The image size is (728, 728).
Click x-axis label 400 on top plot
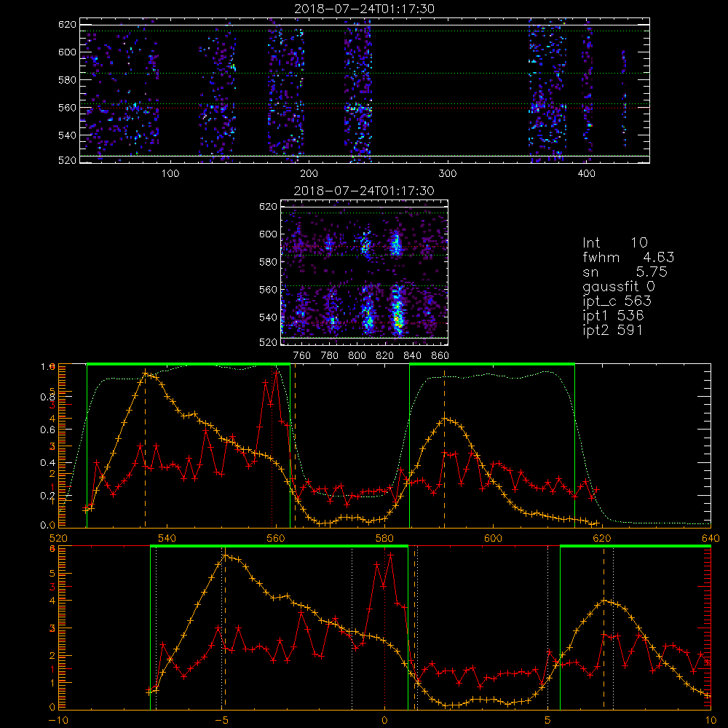click(x=586, y=174)
